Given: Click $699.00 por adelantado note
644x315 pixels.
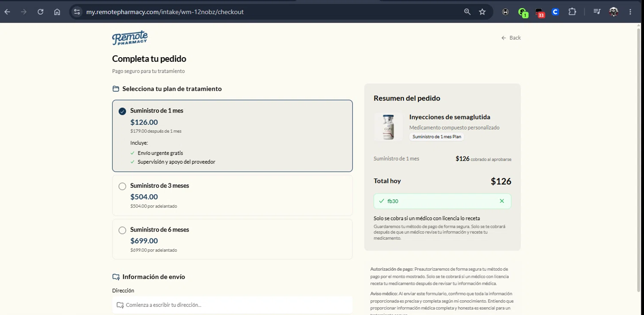Looking at the screenshot, I should click(154, 250).
